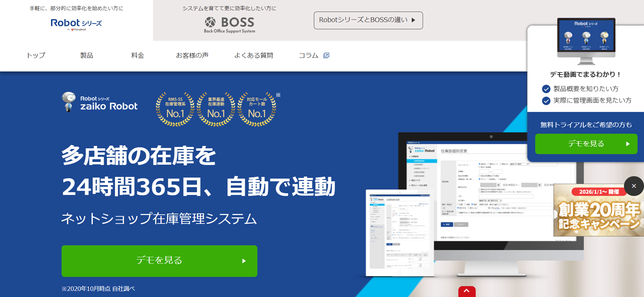Click the BOSS Back Office Support System logo
The height and width of the screenshot is (297, 644).
click(230, 25)
